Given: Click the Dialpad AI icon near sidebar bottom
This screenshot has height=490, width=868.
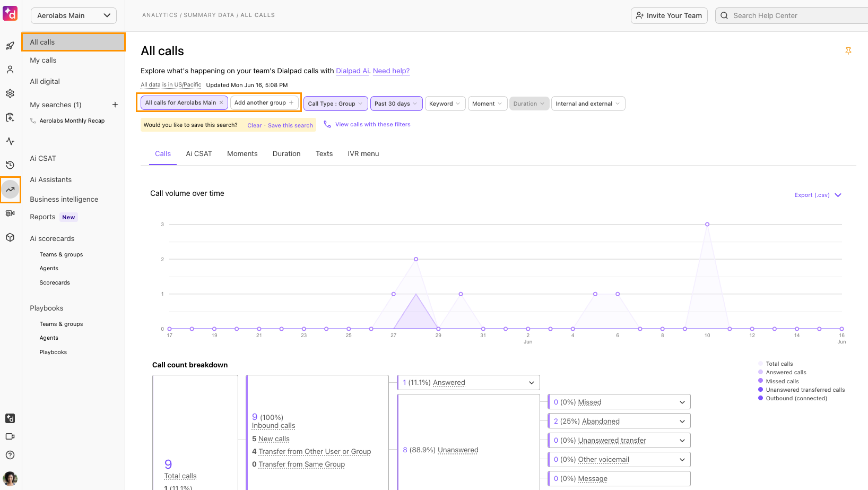Looking at the screenshot, I should click(10, 418).
